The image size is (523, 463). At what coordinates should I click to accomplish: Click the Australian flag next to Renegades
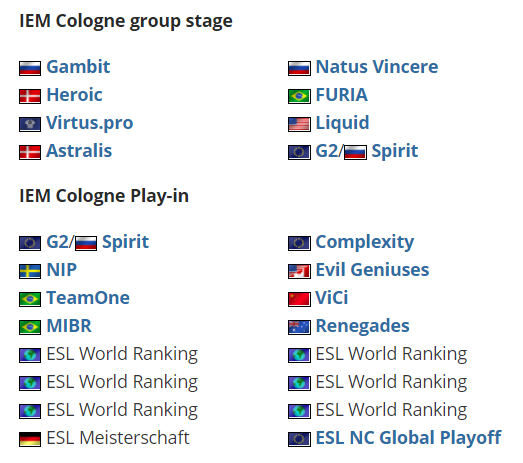point(299,327)
